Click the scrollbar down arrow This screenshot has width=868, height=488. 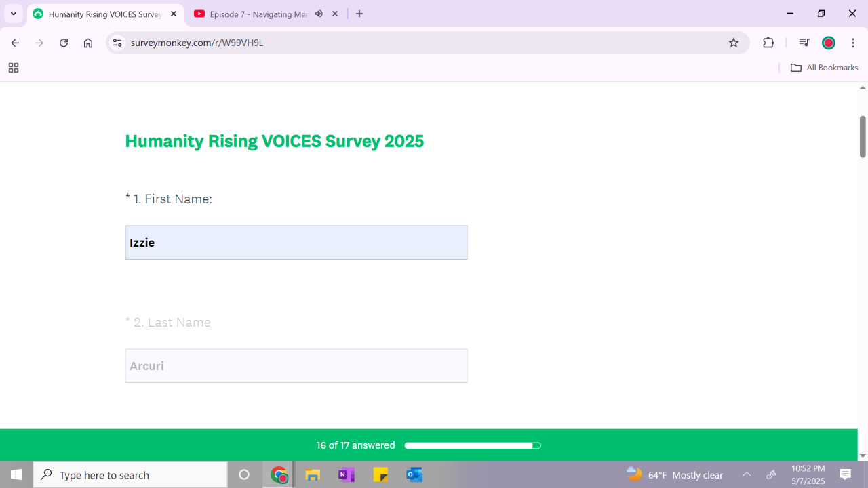[863, 456]
